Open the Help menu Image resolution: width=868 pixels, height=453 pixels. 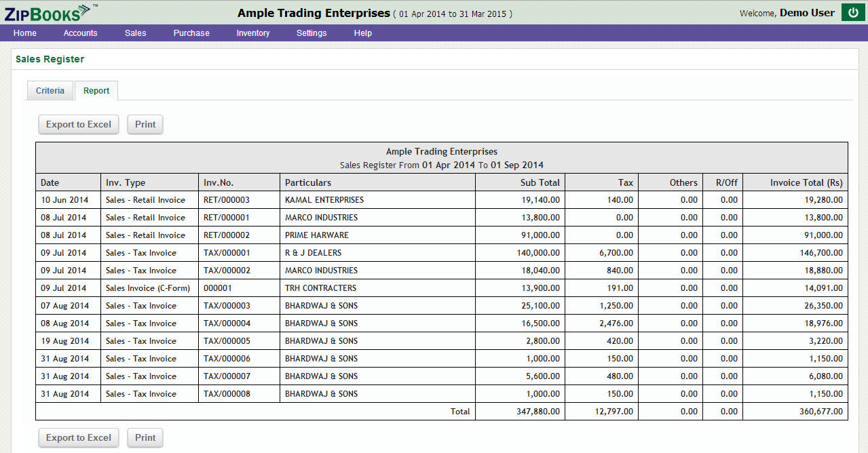click(x=362, y=33)
